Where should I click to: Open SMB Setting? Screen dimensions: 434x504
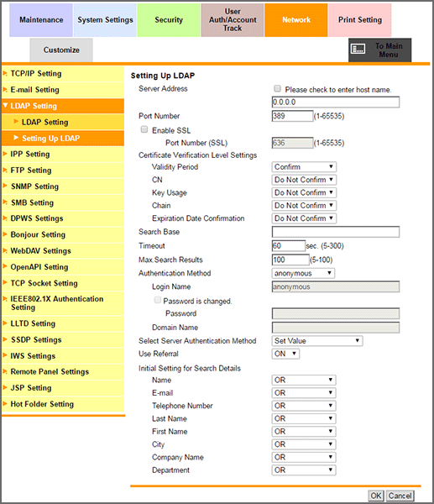click(63, 202)
